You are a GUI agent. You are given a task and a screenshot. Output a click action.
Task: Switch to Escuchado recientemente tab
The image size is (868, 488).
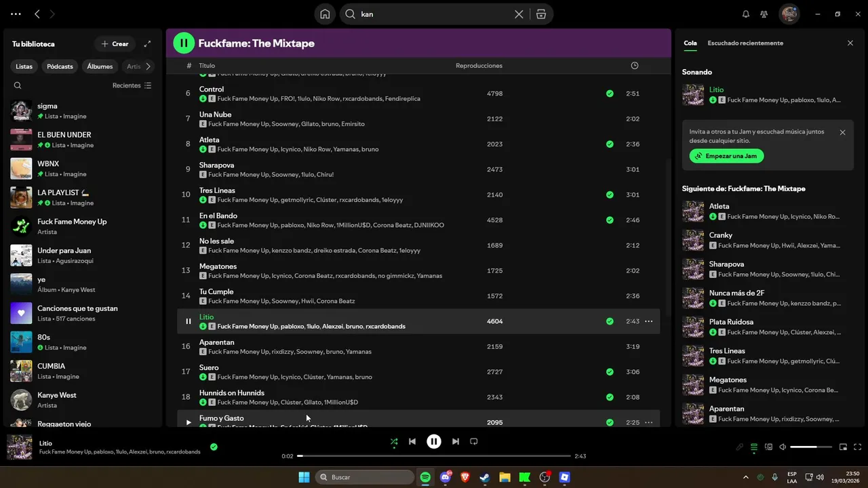(x=745, y=43)
